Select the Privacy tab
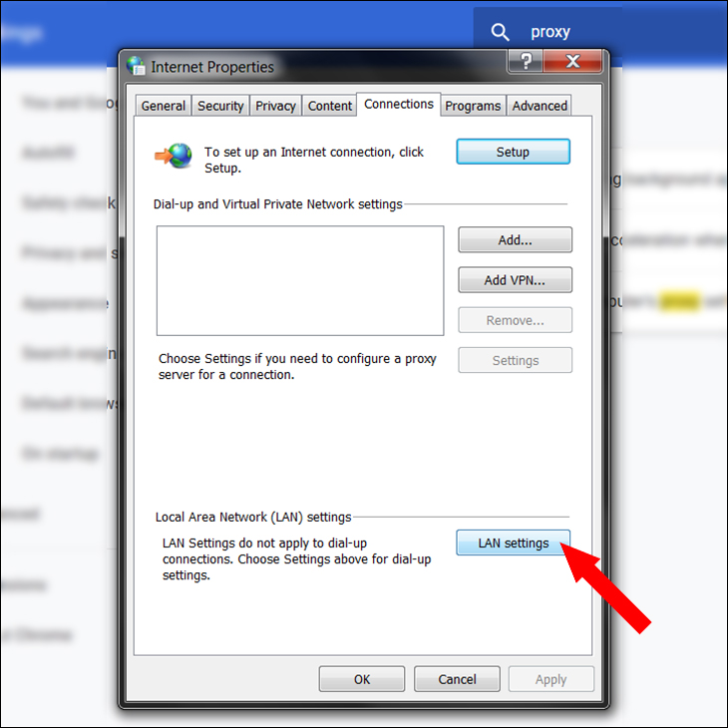This screenshot has width=728, height=728. click(x=275, y=106)
